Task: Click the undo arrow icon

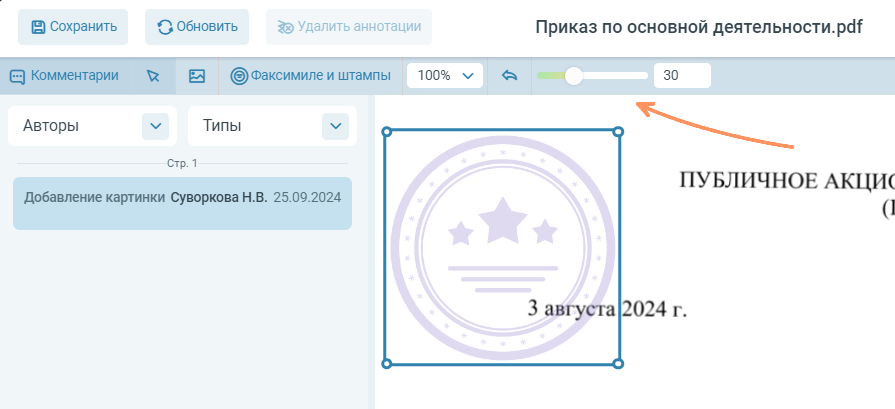Action: click(509, 76)
